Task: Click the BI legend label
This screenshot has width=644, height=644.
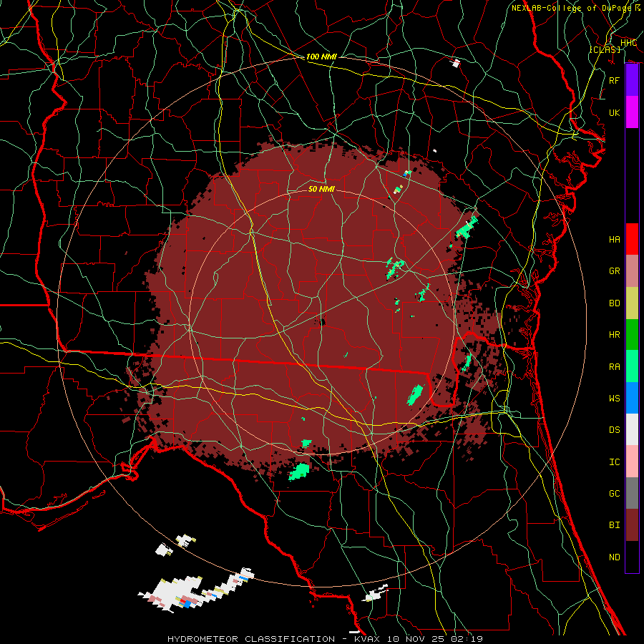Action: (614, 525)
